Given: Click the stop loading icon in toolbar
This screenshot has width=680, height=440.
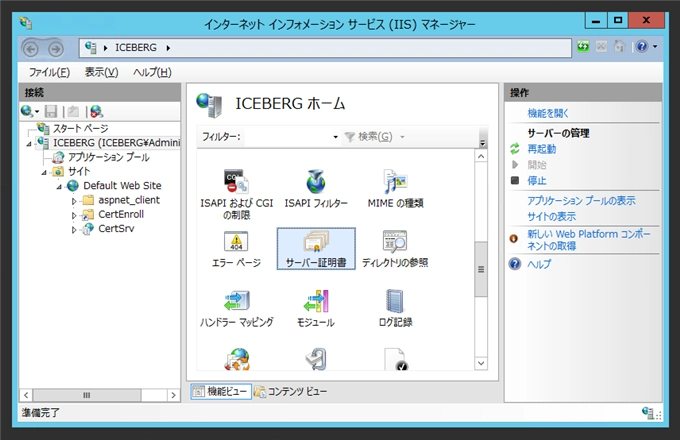Looking at the screenshot, I should 601,46.
